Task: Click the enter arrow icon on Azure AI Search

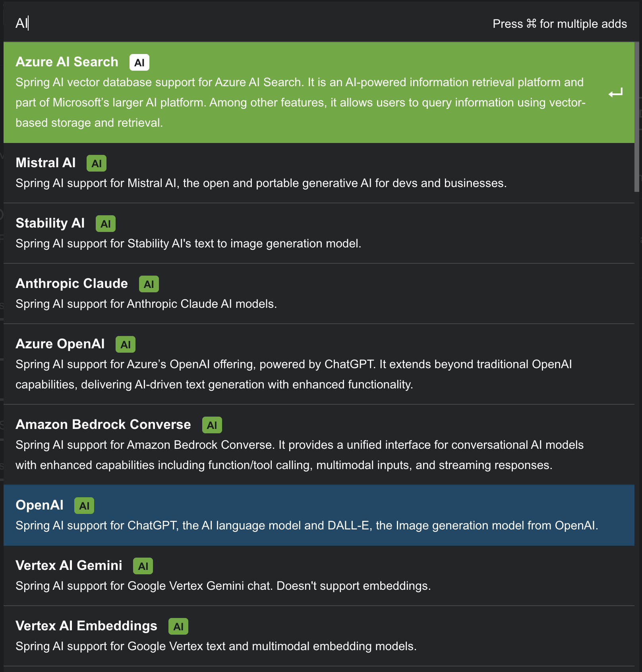Action: (x=615, y=93)
